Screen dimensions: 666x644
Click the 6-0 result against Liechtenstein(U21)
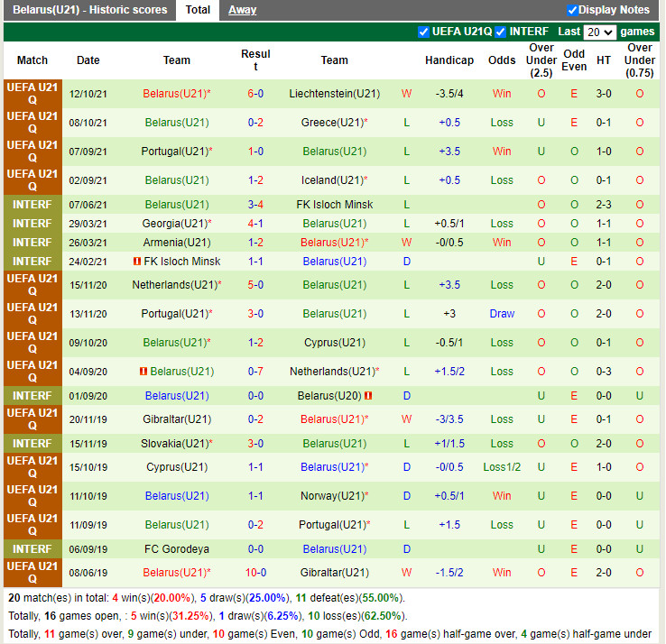pyautogui.click(x=255, y=94)
